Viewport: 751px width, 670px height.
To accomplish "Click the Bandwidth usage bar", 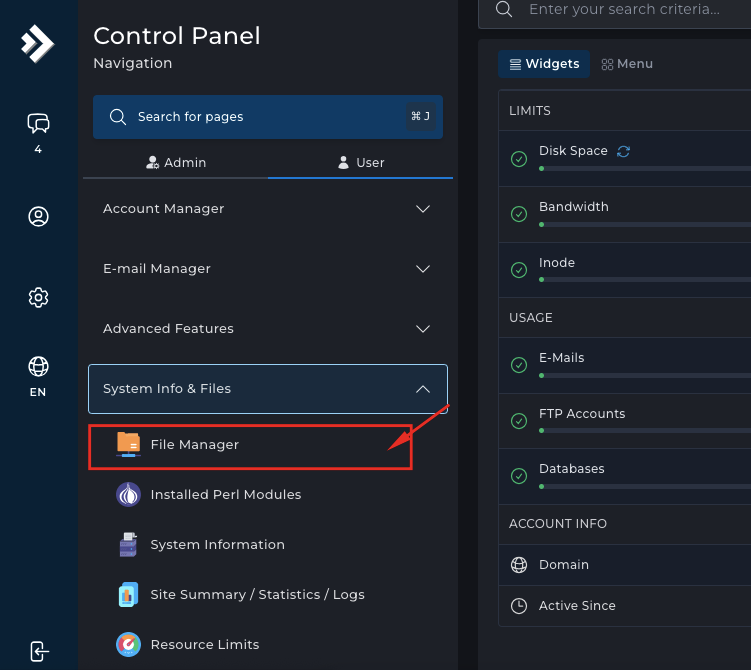I will [x=645, y=224].
